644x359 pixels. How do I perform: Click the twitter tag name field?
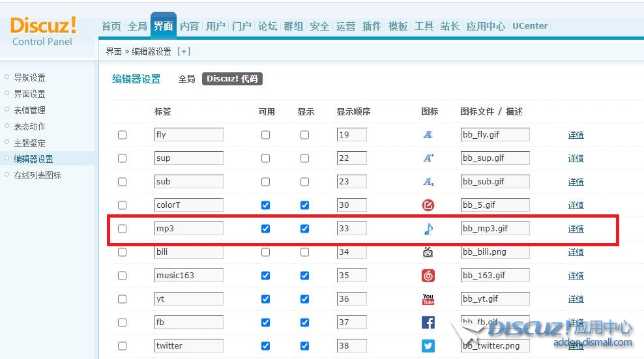click(189, 346)
